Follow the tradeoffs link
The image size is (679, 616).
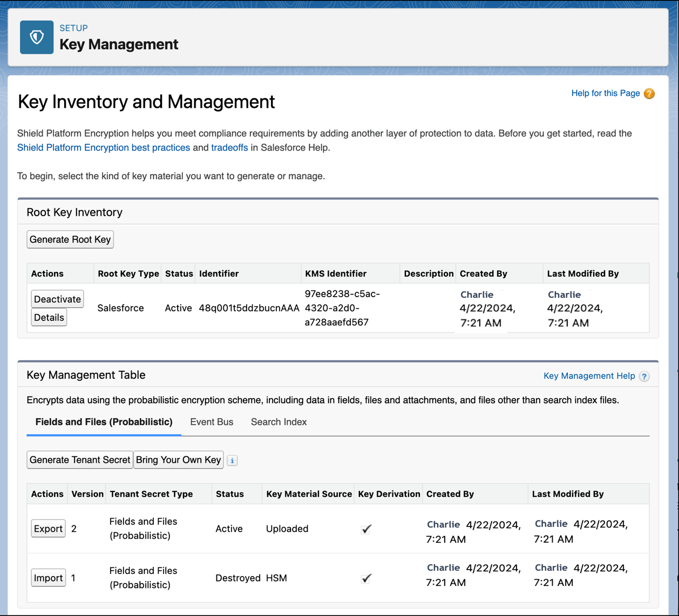[229, 147]
